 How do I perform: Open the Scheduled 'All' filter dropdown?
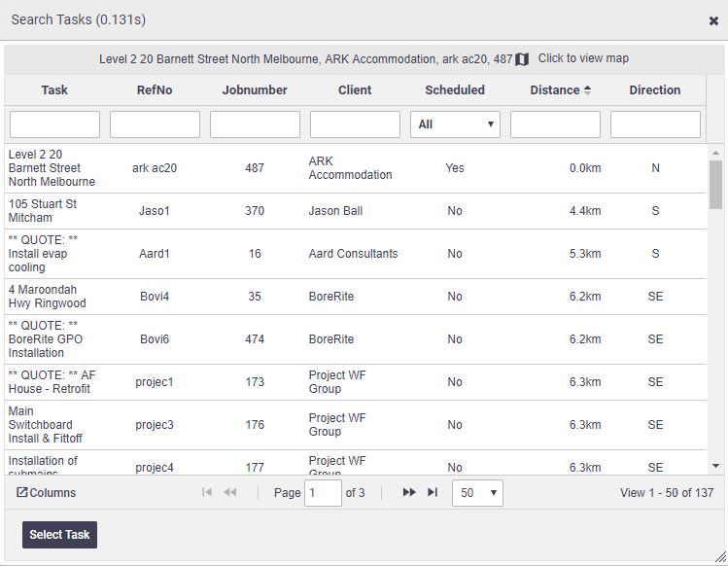tap(455, 124)
